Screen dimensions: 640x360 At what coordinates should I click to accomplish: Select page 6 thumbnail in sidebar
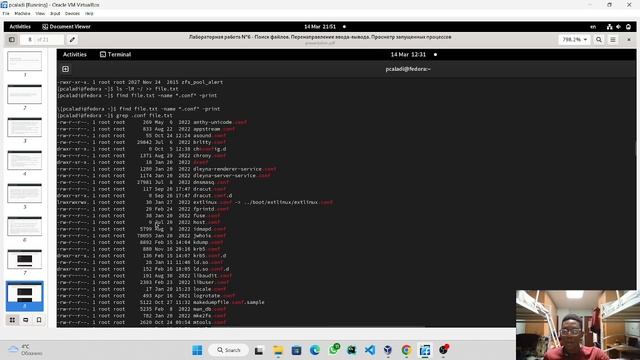(x=24, y=227)
